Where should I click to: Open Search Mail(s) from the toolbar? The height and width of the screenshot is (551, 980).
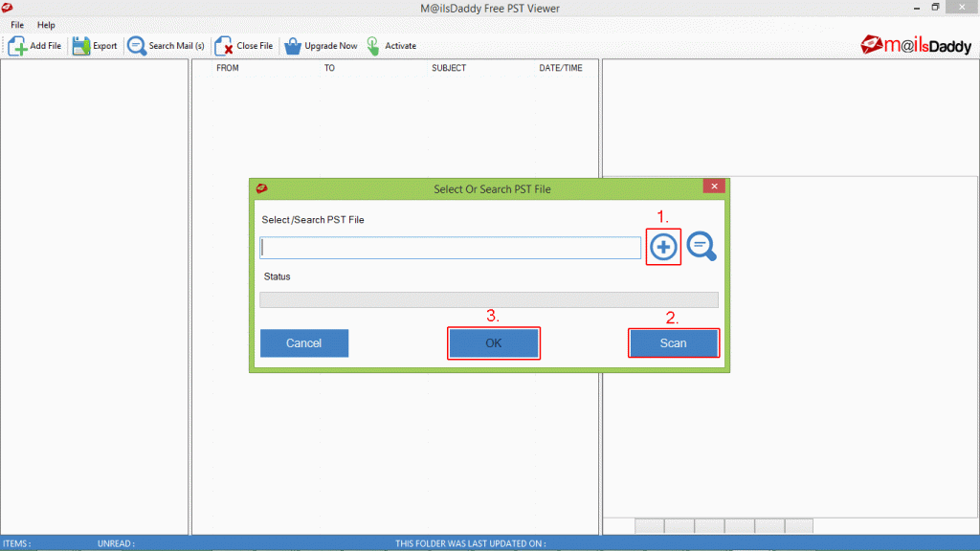point(167,46)
